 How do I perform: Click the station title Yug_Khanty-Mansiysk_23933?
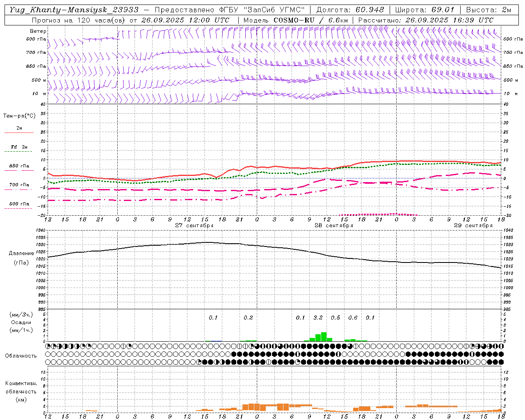(x=74, y=9)
